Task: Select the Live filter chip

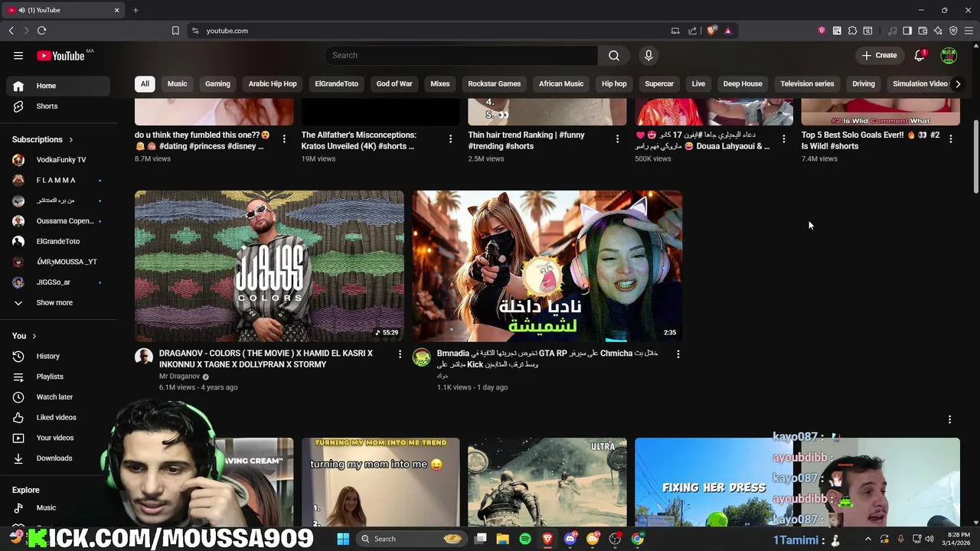Action: click(x=698, y=83)
